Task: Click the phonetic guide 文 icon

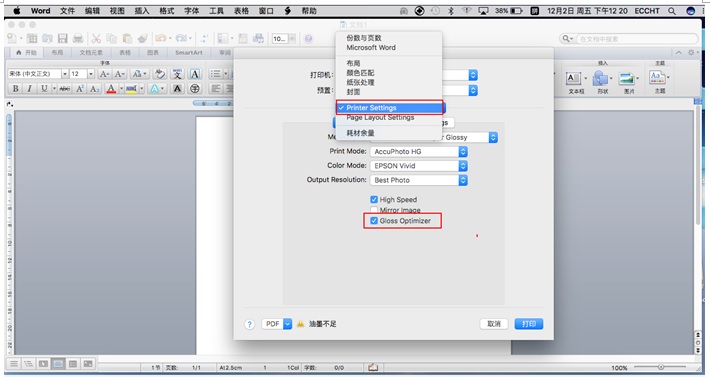Action: click(x=177, y=74)
